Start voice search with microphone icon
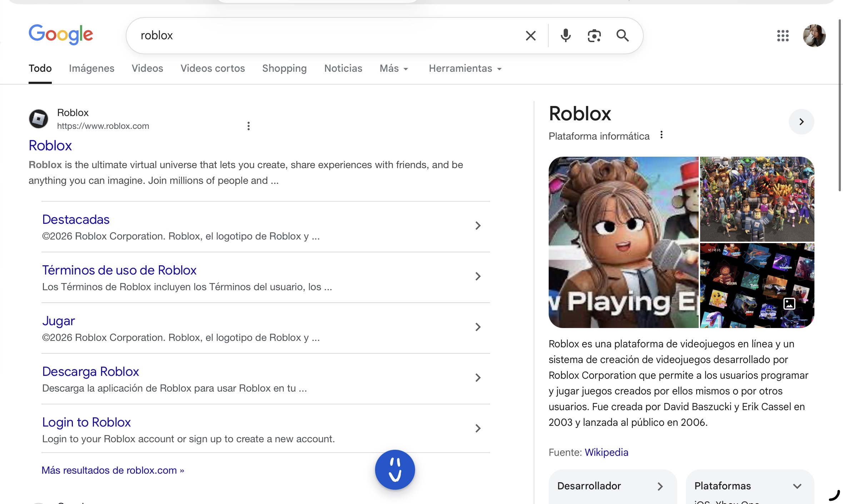Viewport: 843px width, 504px height. point(565,36)
